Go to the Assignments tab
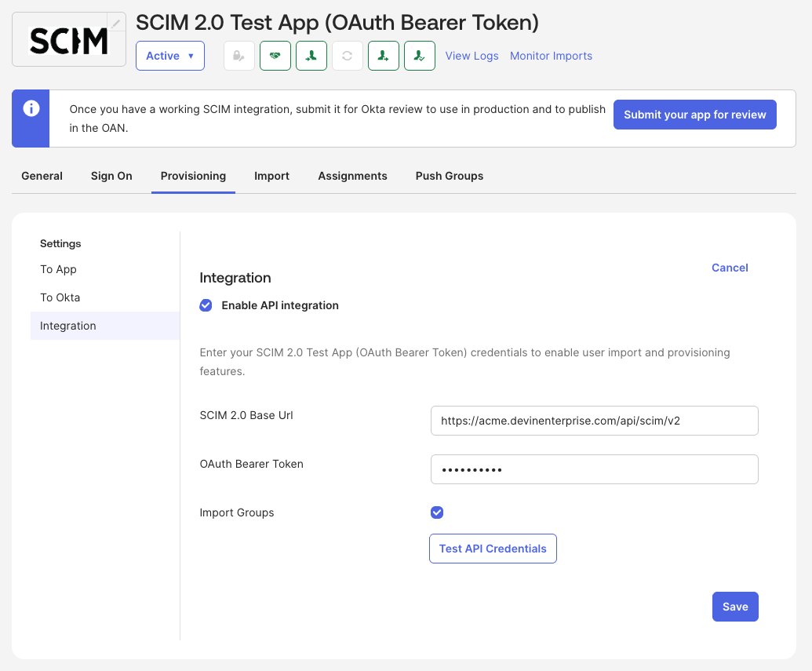Screen dimensions: 812x671 click(x=352, y=176)
